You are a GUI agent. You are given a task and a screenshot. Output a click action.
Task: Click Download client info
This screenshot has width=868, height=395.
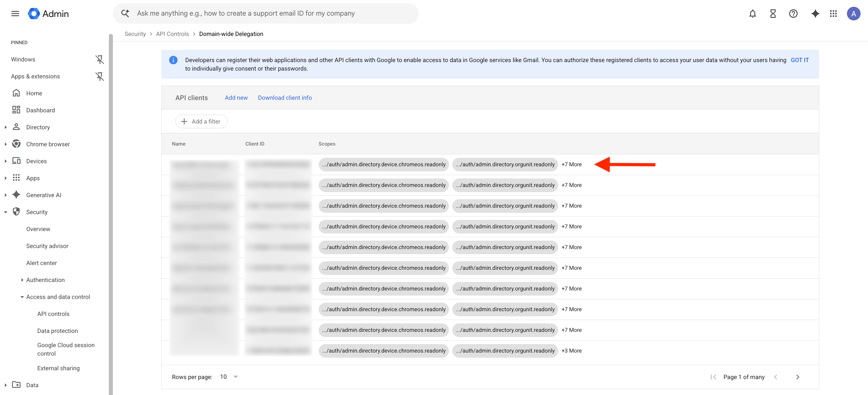pos(284,98)
